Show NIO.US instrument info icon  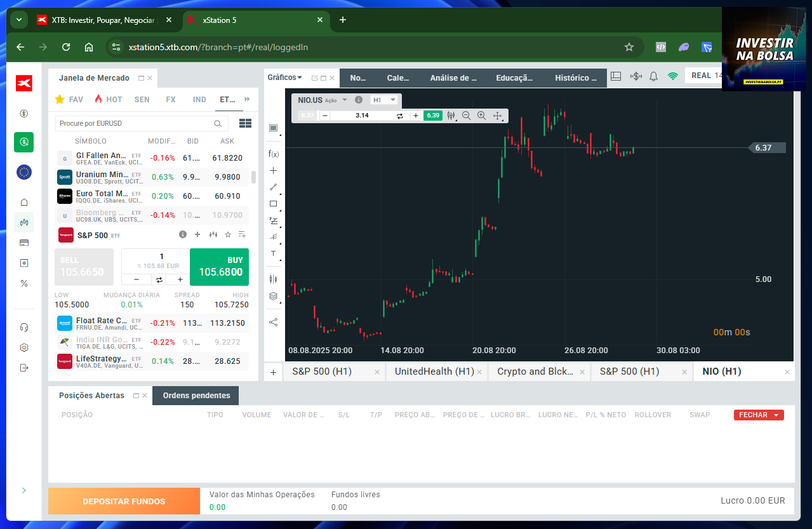click(359, 100)
